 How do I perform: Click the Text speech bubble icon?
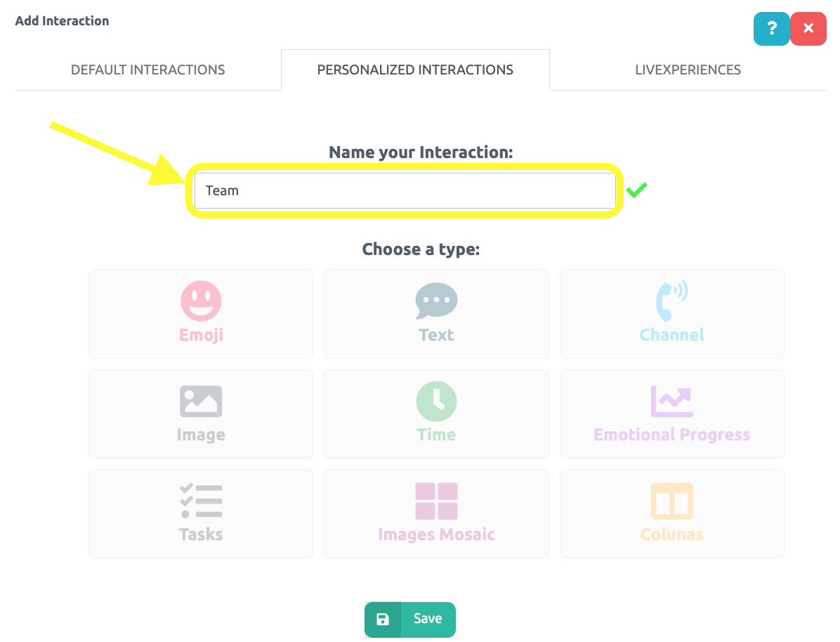click(436, 300)
